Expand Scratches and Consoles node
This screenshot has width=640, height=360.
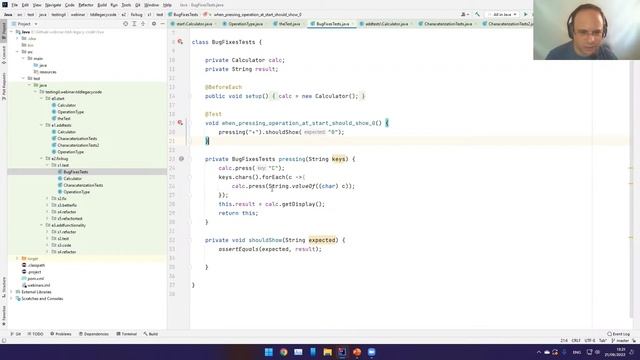pyautogui.click(x=12, y=298)
